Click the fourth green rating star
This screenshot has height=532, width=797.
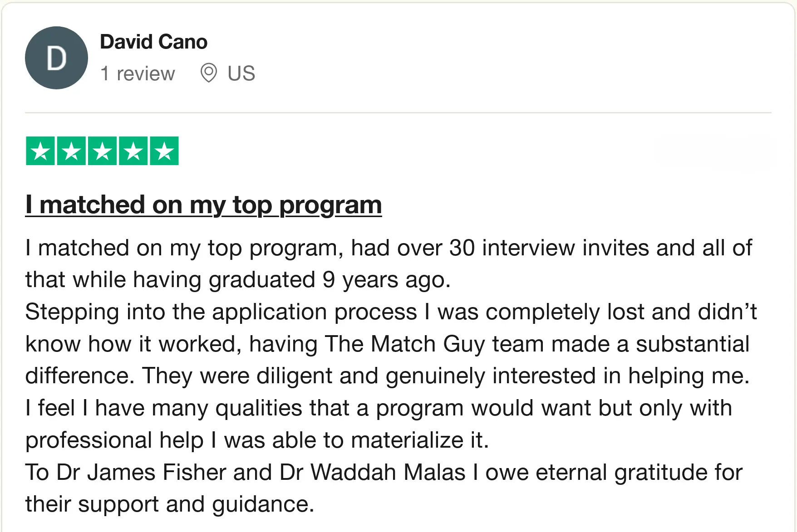(x=133, y=151)
